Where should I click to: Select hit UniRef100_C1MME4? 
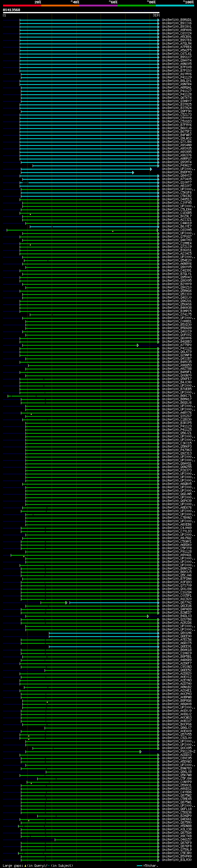pos(176,243)
